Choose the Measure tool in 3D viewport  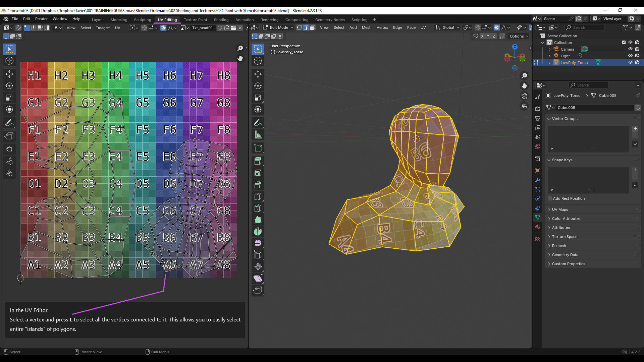pyautogui.click(x=258, y=135)
